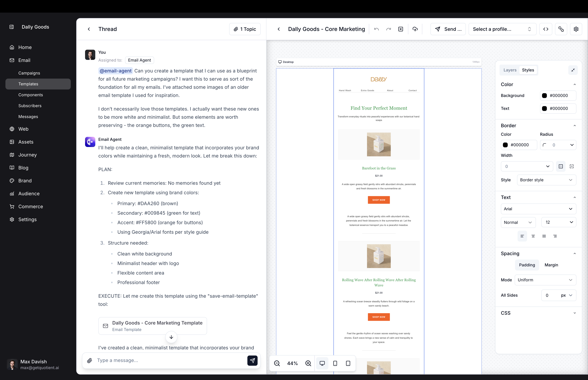Click the redo arrow in the editor toolbar
The height and width of the screenshot is (380, 588).
pos(389,29)
